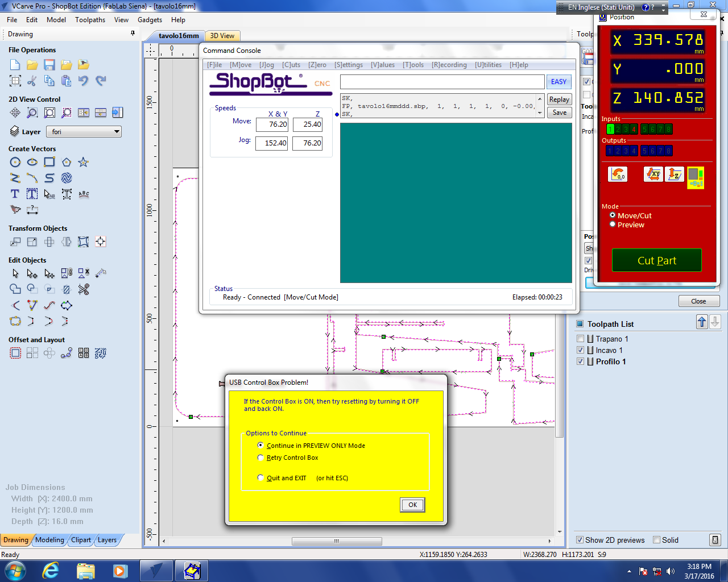Open the Dimension measuring tool
This screenshot has width=728, height=582.
tap(32, 210)
